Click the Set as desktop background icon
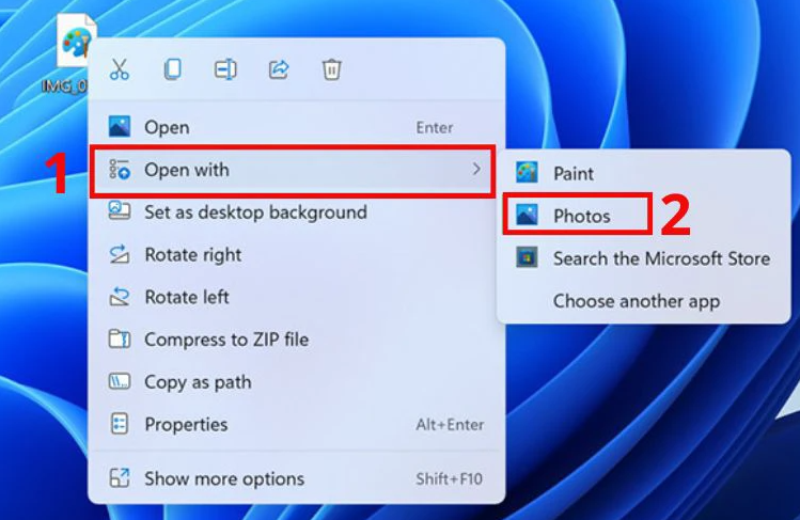 coord(119,211)
